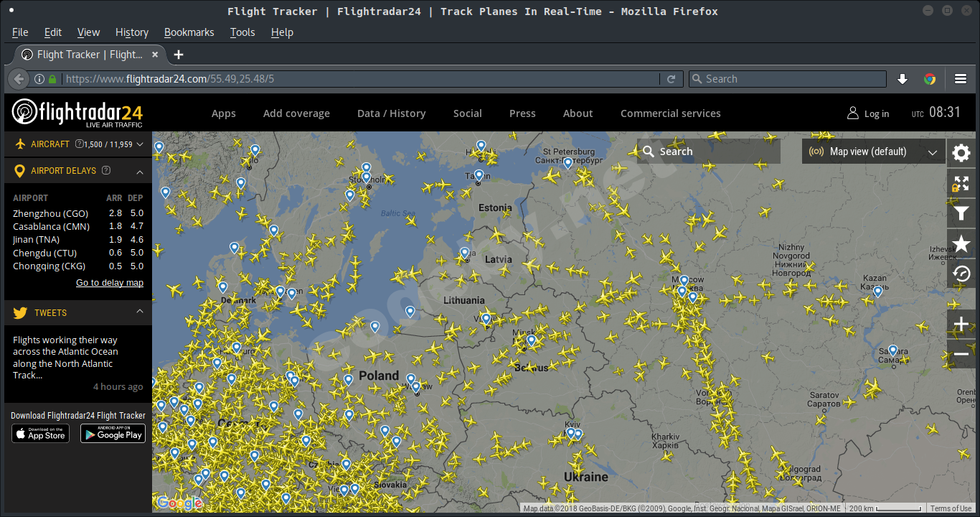Click the Google Play download badge
This screenshot has height=517, width=980.
tap(113, 434)
